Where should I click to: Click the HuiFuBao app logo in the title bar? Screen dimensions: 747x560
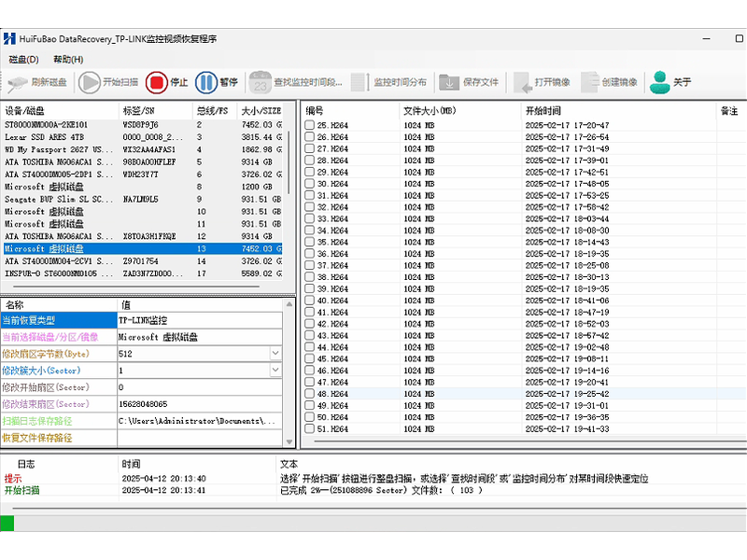point(9,38)
